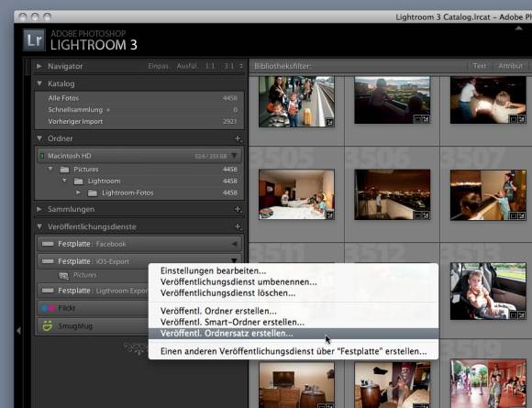Select the Festplatte Facebook publish service
This screenshot has height=408, width=532.
coord(139,244)
